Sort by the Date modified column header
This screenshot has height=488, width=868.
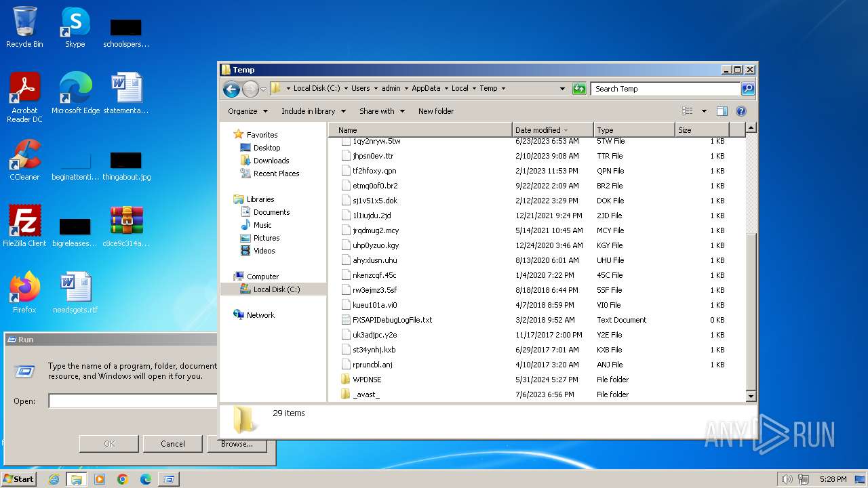(553, 130)
